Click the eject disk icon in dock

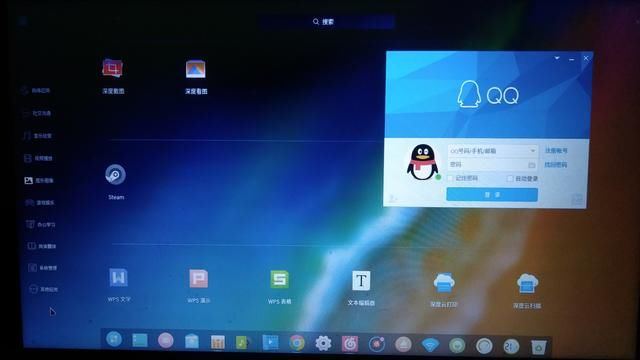pos(403,345)
